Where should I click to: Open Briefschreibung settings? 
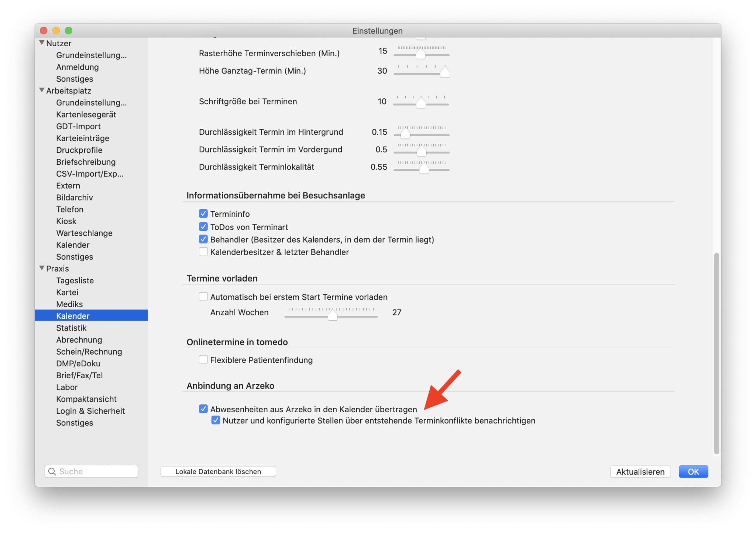click(x=86, y=161)
